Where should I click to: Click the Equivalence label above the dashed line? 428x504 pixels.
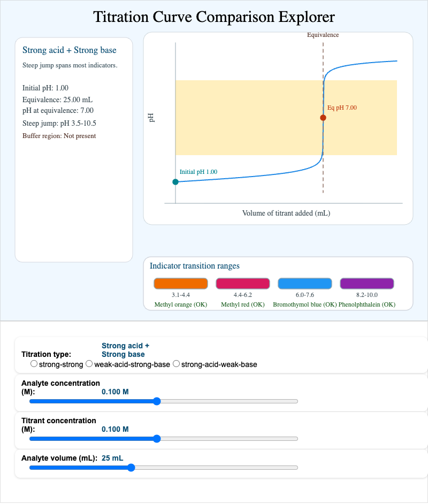tap(323, 35)
